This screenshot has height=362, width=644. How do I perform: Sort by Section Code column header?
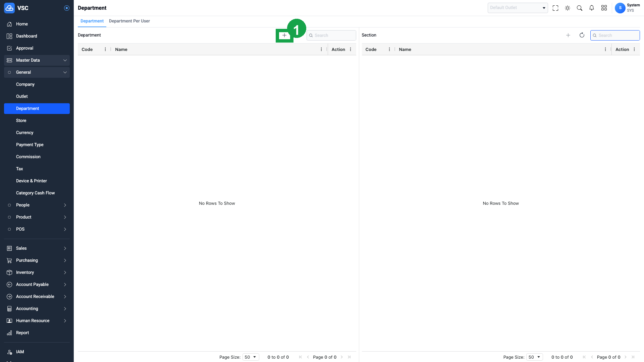pyautogui.click(x=371, y=50)
